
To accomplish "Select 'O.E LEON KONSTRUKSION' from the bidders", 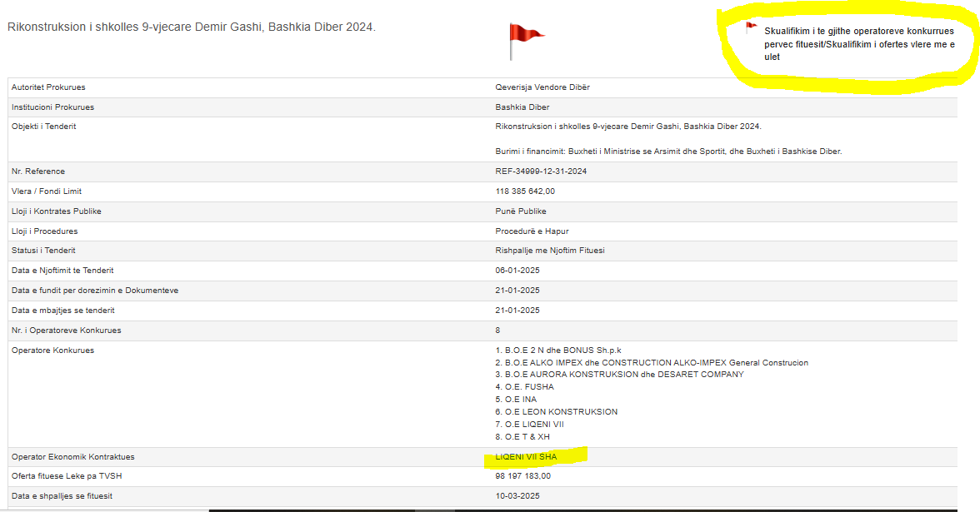I will coord(556,412).
